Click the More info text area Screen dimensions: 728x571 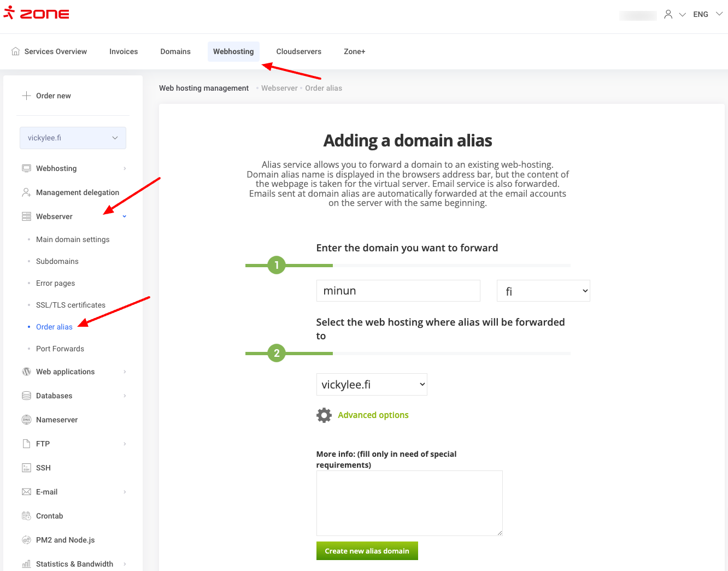point(409,503)
